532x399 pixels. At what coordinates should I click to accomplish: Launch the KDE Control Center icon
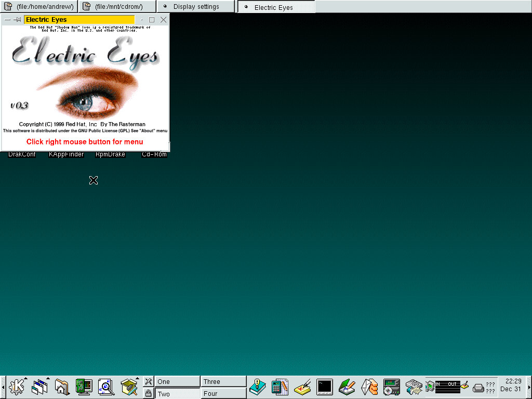coord(83,387)
